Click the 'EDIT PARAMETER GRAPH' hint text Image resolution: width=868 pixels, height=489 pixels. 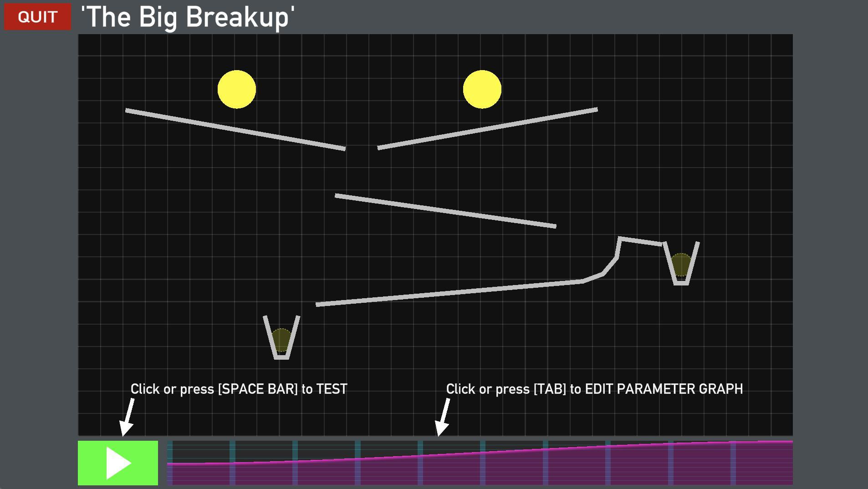664,389
